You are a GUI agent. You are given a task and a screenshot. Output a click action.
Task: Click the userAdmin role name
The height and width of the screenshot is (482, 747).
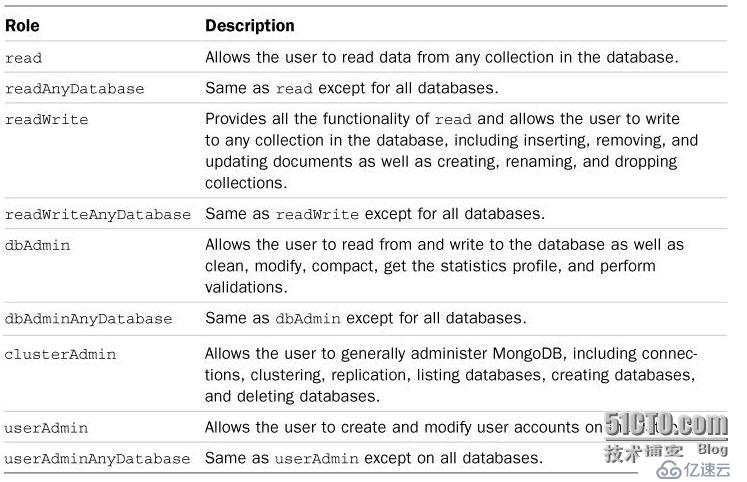coord(46,428)
